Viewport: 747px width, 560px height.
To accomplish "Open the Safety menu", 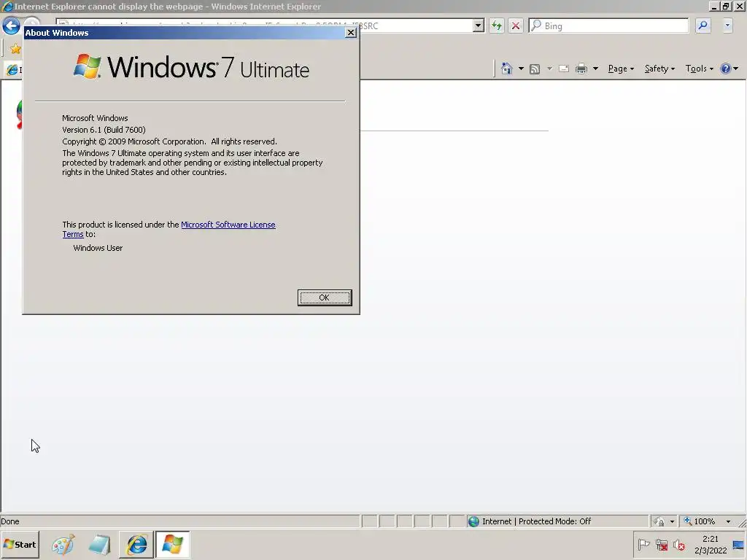I will [659, 69].
